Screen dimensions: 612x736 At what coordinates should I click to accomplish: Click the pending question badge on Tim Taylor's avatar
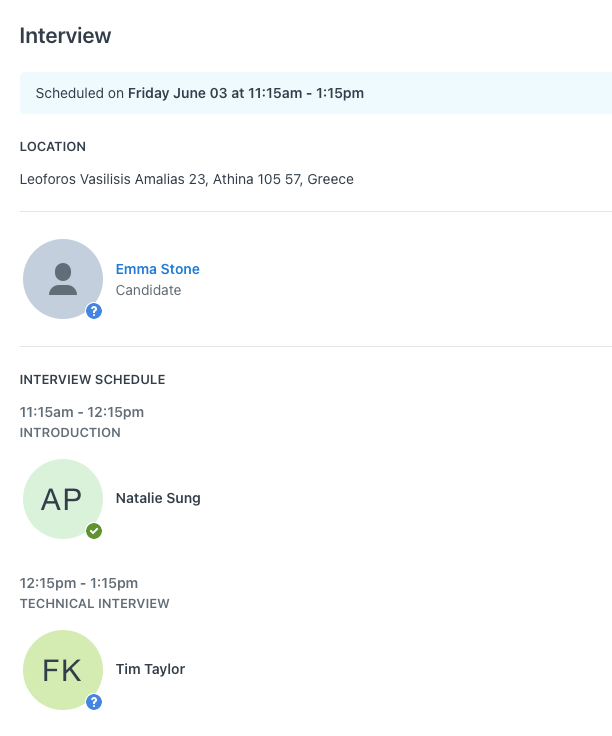coord(94,702)
